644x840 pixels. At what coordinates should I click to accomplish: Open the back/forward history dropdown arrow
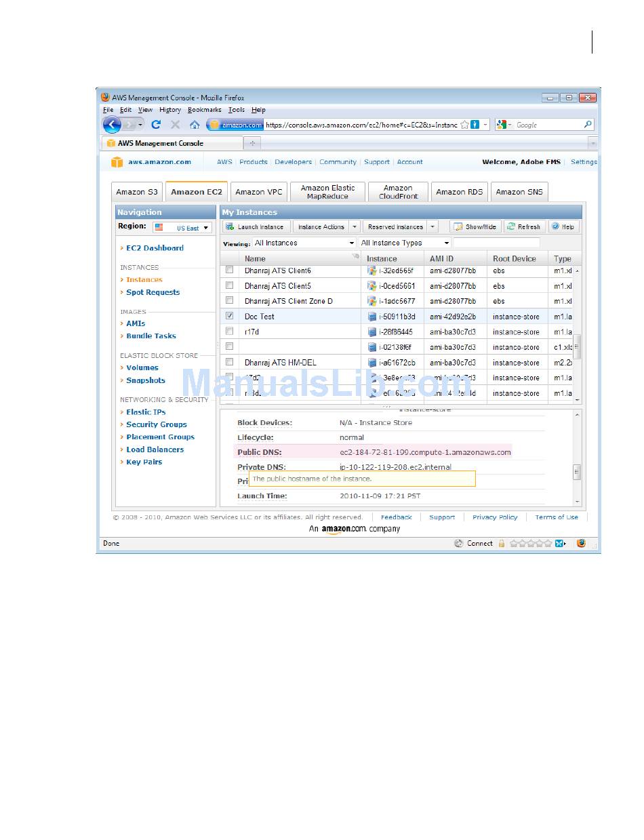[x=140, y=125]
